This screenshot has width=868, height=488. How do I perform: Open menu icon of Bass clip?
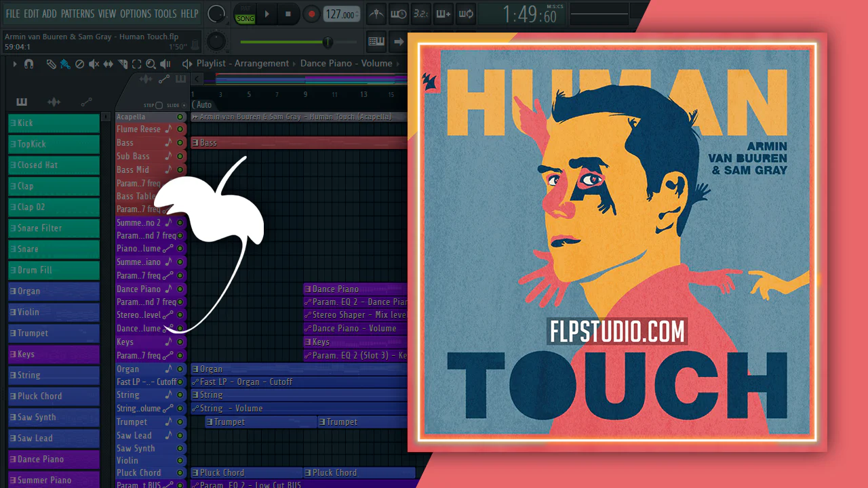(x=195, y=143)
